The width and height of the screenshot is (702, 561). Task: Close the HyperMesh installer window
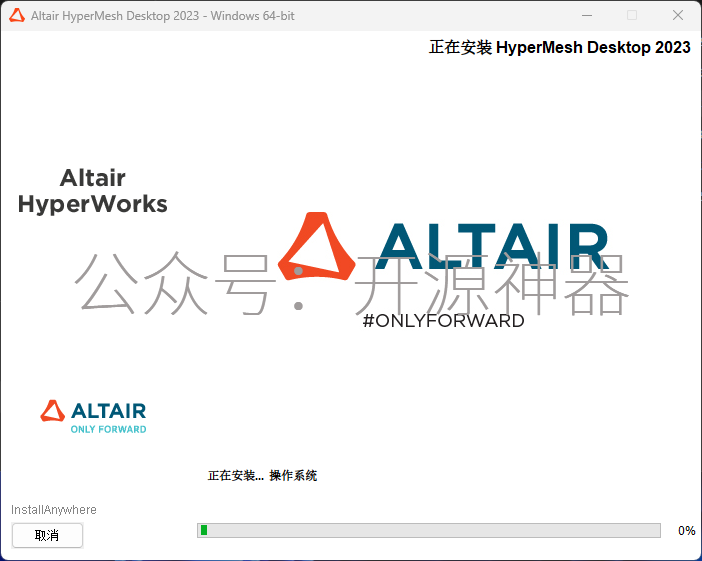pos(678,15)
